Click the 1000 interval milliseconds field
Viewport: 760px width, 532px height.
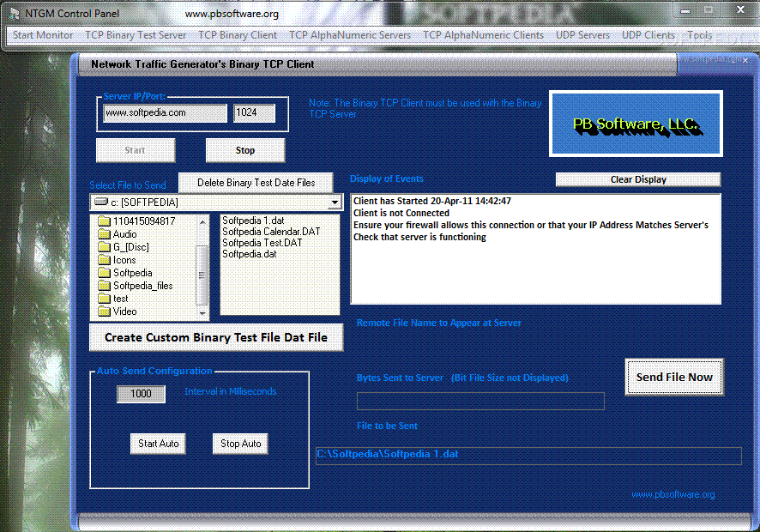coord(141,394)
